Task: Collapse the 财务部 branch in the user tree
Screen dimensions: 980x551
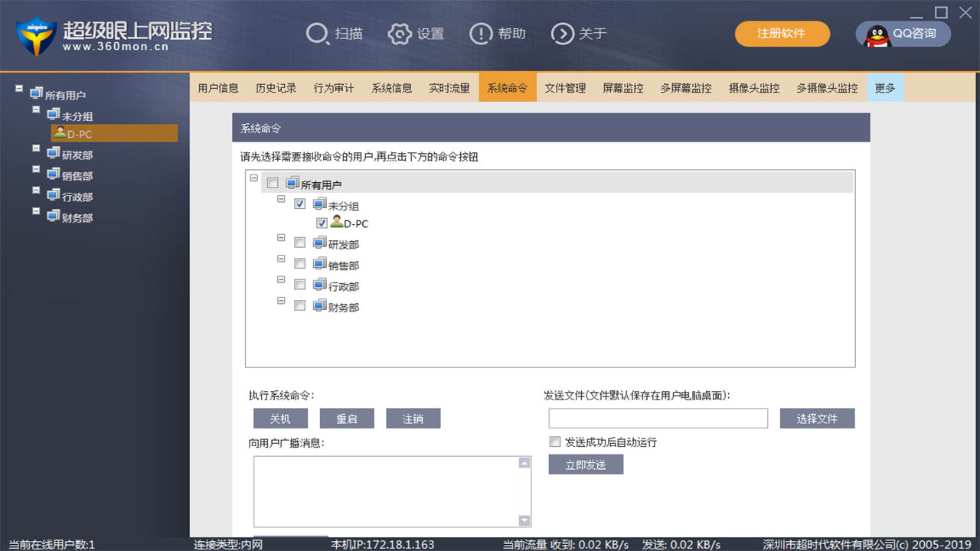Action: (x=281, y=301)
